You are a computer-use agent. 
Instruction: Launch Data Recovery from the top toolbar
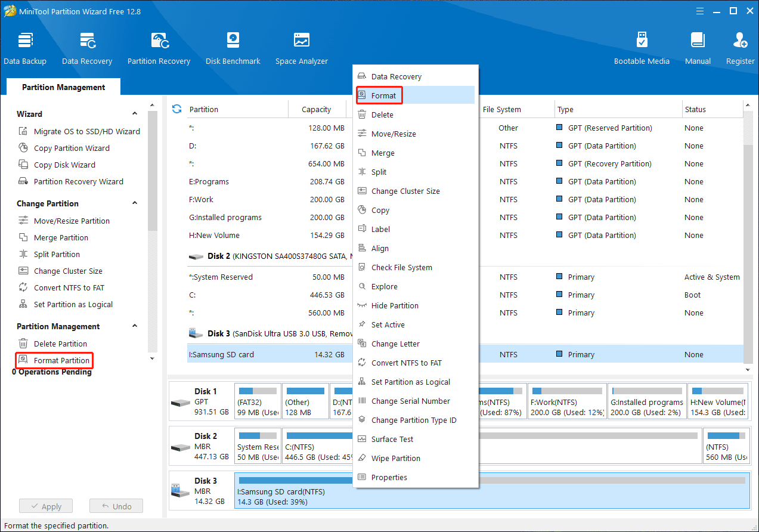pos(87,48)
